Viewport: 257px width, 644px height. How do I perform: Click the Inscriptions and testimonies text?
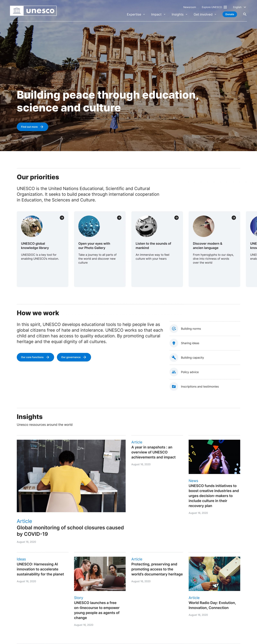click(200, 387)
